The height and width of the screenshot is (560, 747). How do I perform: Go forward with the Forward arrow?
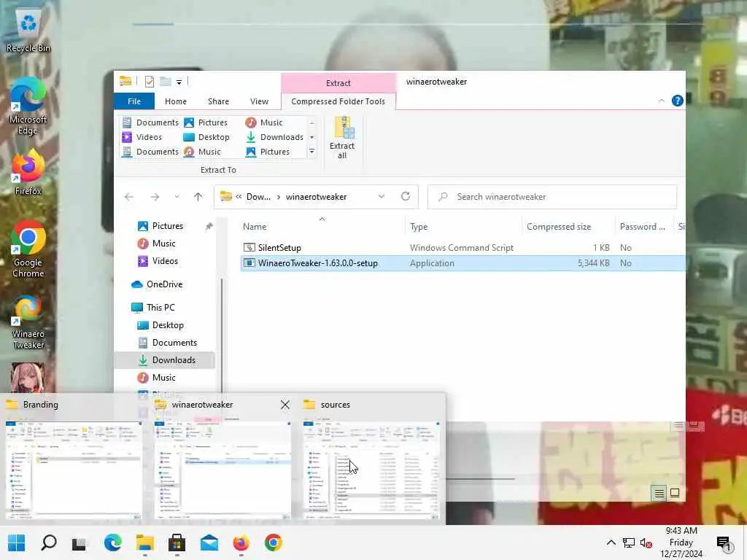coord(155,197)
